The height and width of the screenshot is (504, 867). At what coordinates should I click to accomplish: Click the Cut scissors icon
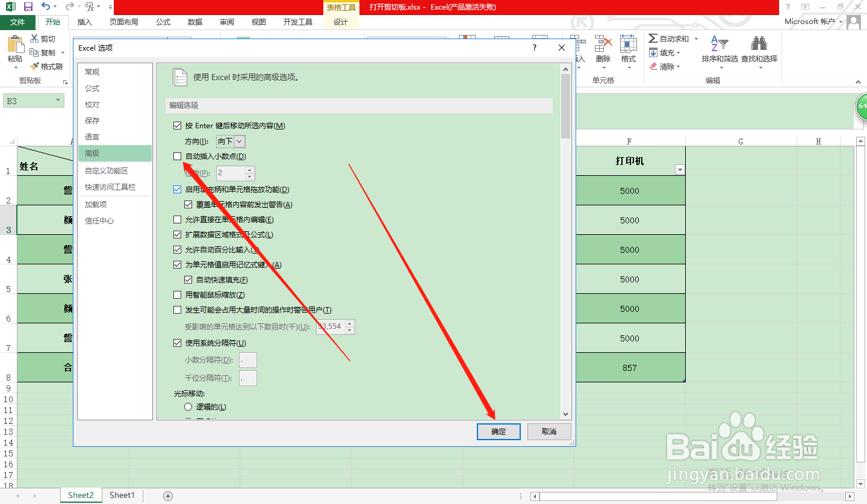tap(35, 39)
